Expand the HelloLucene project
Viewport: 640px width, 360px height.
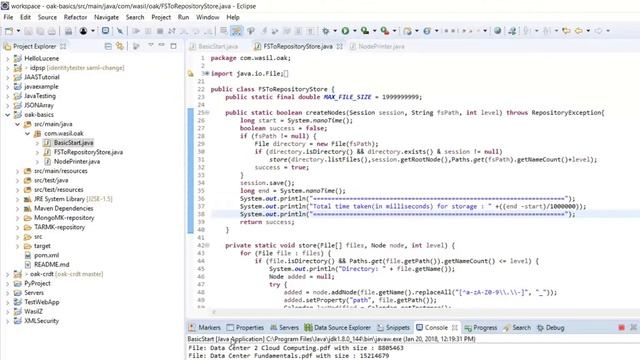(7, 58)
